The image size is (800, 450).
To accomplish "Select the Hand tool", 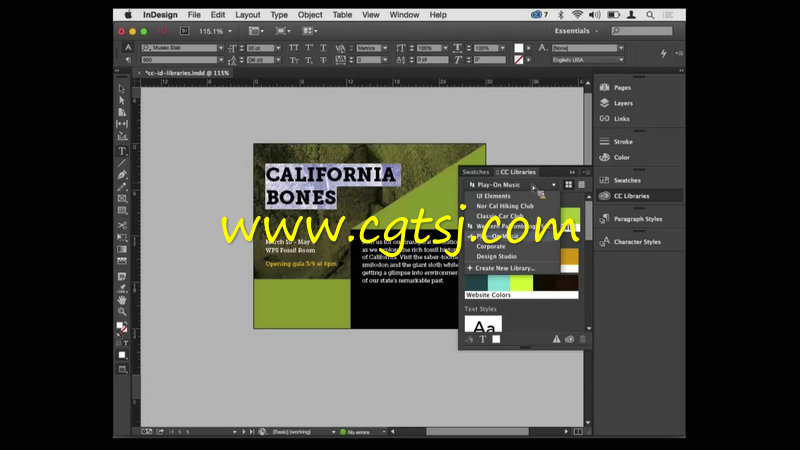I will (121, 299).
